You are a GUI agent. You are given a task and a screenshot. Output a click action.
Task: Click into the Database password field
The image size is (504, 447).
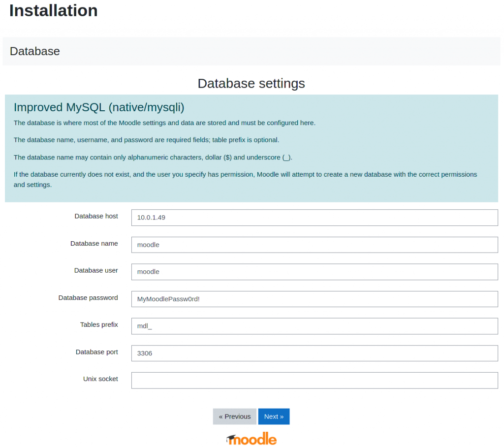click(x=315, y=299)
